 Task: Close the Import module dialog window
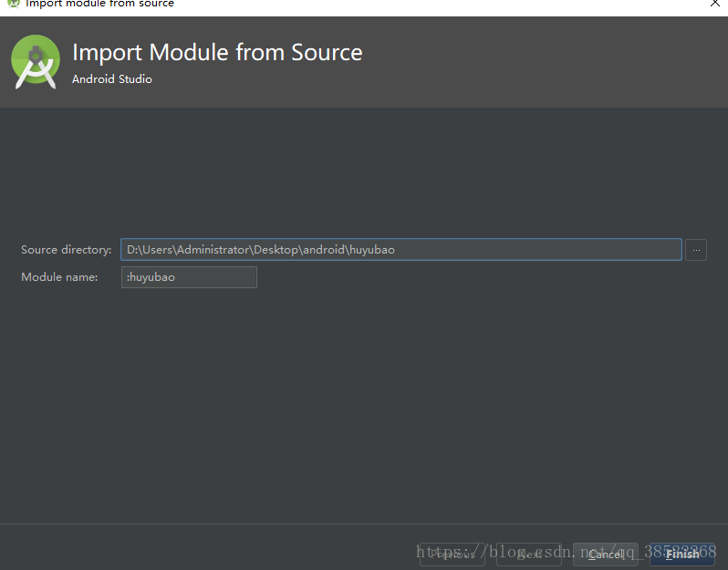(x=715, y=4)
